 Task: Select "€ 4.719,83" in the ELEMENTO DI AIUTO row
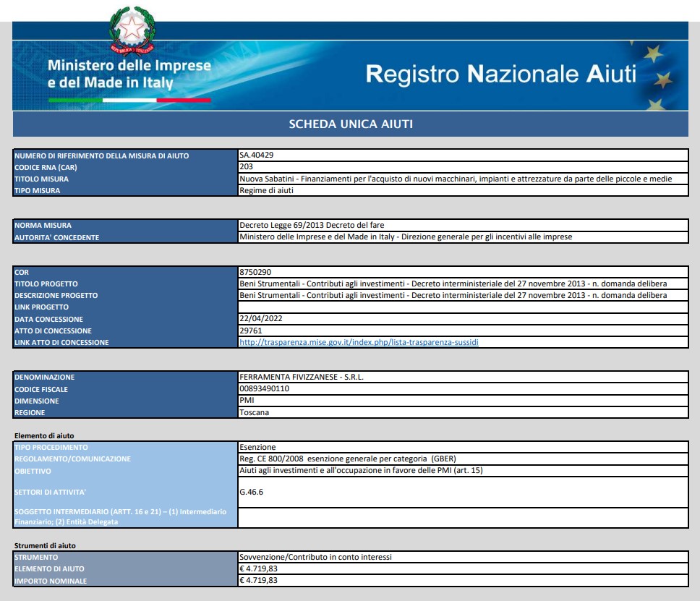(x=258, y=568)
